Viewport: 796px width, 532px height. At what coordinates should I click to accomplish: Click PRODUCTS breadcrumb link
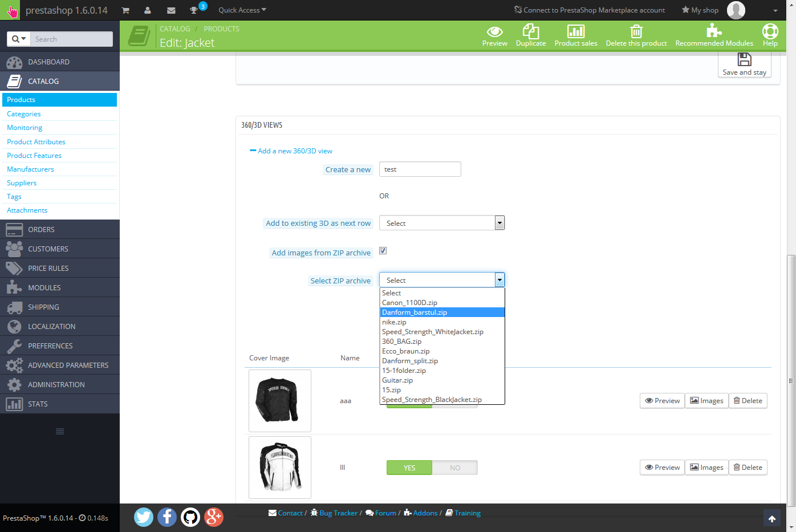coord(221,29)
